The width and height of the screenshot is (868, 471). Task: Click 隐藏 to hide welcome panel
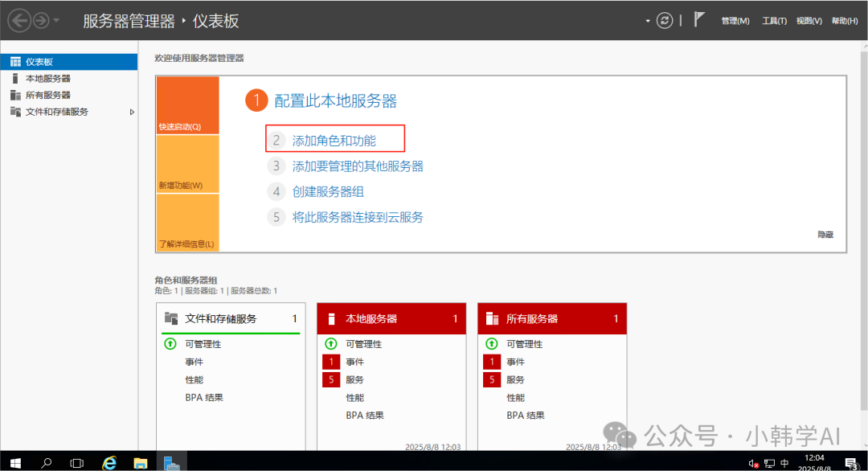coord(825,235)
